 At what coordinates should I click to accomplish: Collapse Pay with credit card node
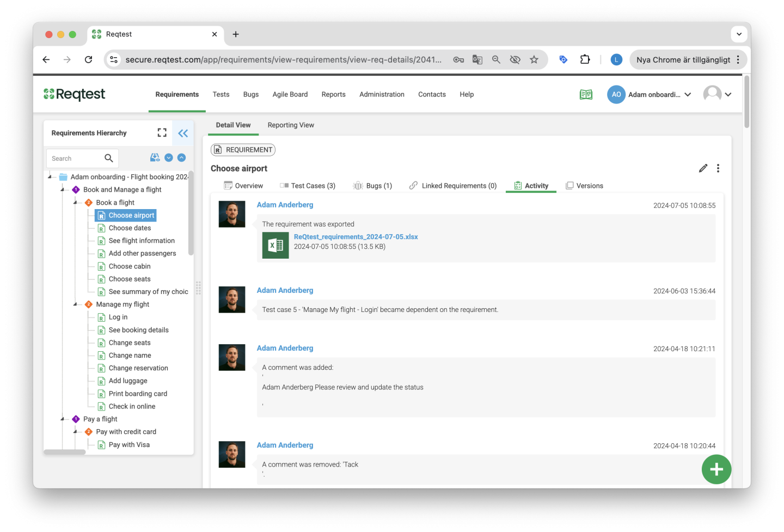[x=75, y=431]
